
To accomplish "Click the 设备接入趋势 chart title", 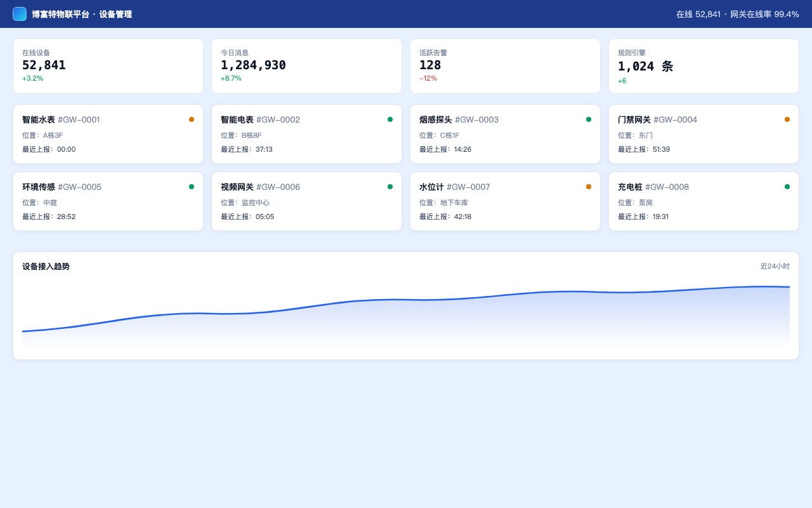I will (46, 266).
